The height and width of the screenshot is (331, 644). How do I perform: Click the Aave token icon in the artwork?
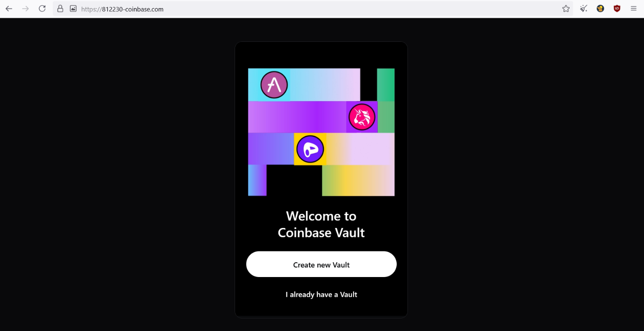tap(274, 85)
